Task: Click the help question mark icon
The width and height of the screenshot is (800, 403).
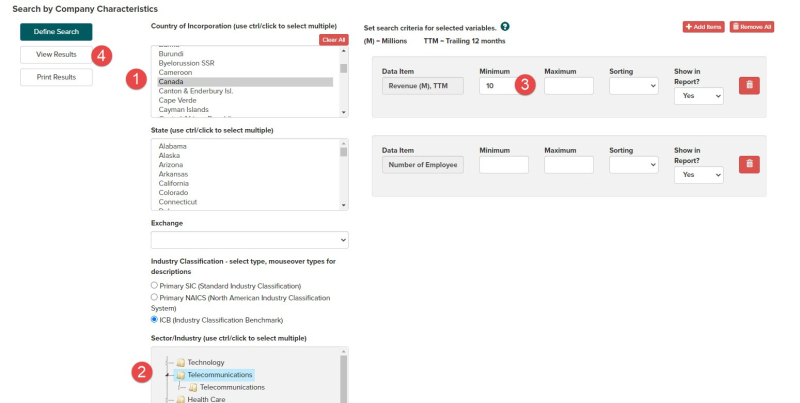Action: (x=505, y=26)
